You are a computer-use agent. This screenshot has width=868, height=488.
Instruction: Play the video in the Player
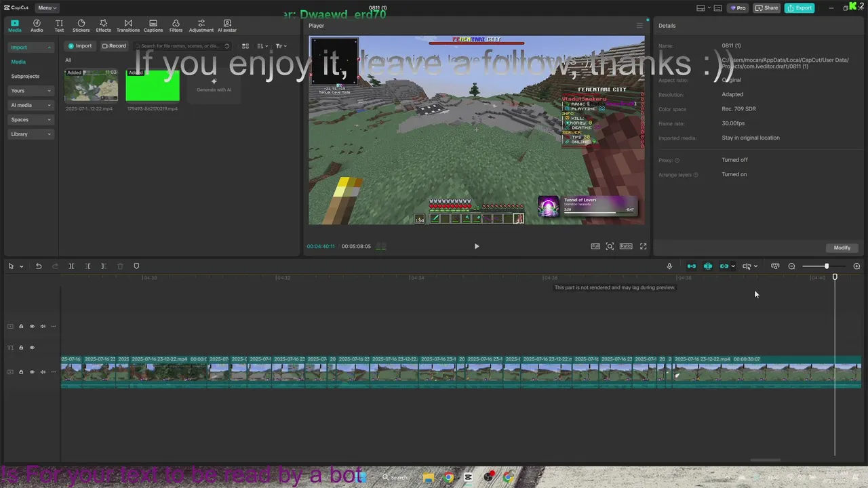(477, 246)
